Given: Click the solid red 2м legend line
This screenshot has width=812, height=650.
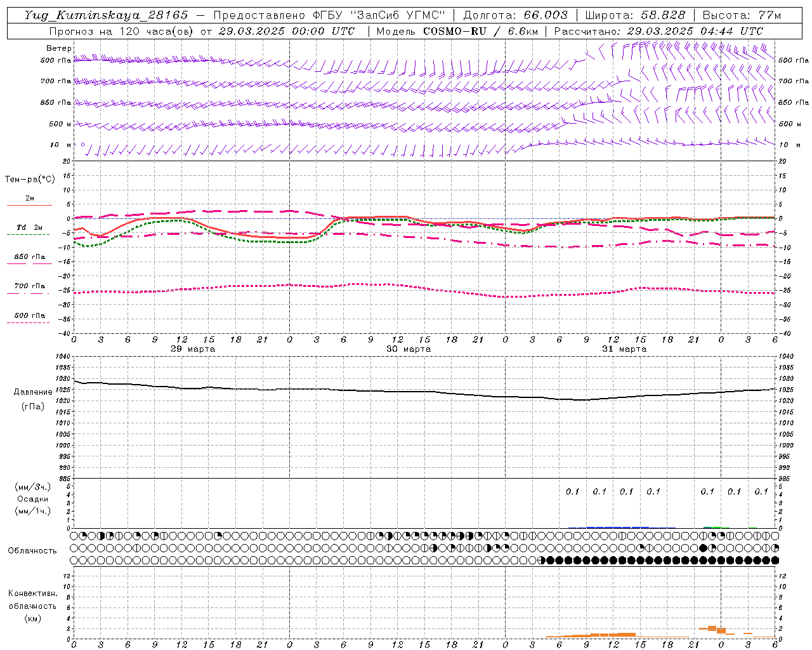Looking at the screenshot, I should pos(29,205).
